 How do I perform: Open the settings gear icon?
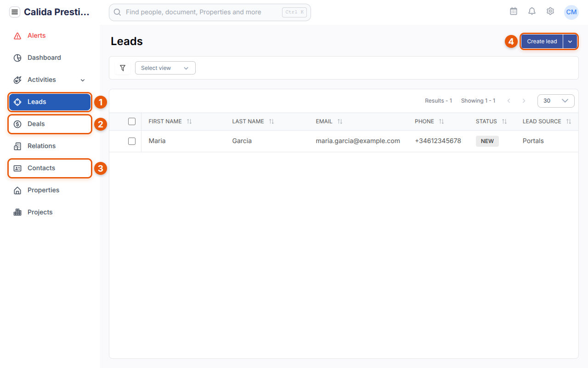[x=550, y=11]
